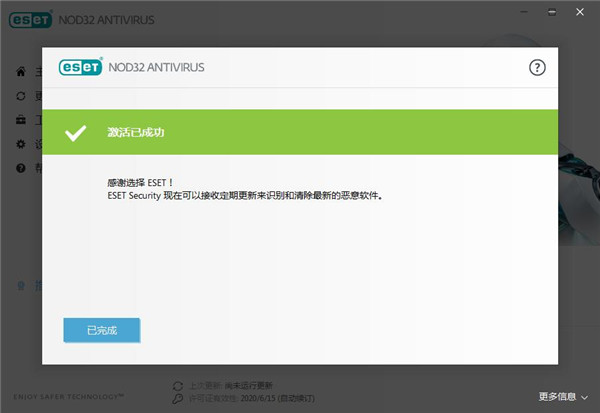This screenshot has width=600, height=413.
Task: Click the last update refresh icon at the bottom
Action: (177, 385)
